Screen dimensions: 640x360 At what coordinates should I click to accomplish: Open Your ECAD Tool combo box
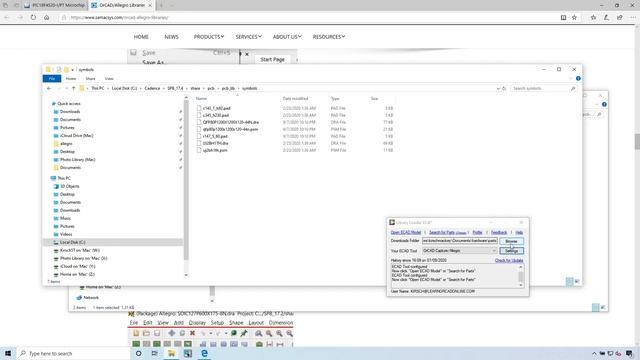pos(459,251)
